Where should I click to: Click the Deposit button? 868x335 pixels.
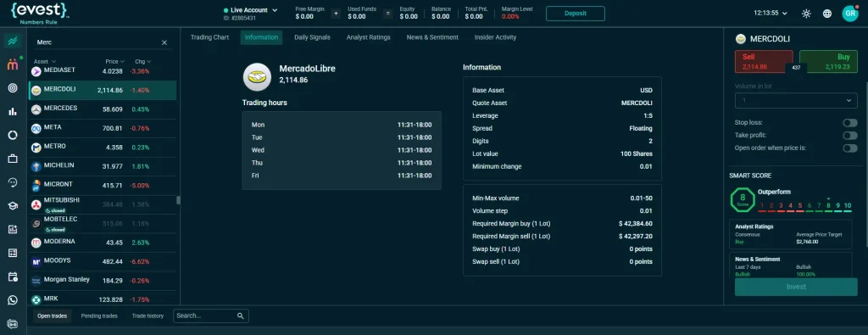[x=576, y=14]
